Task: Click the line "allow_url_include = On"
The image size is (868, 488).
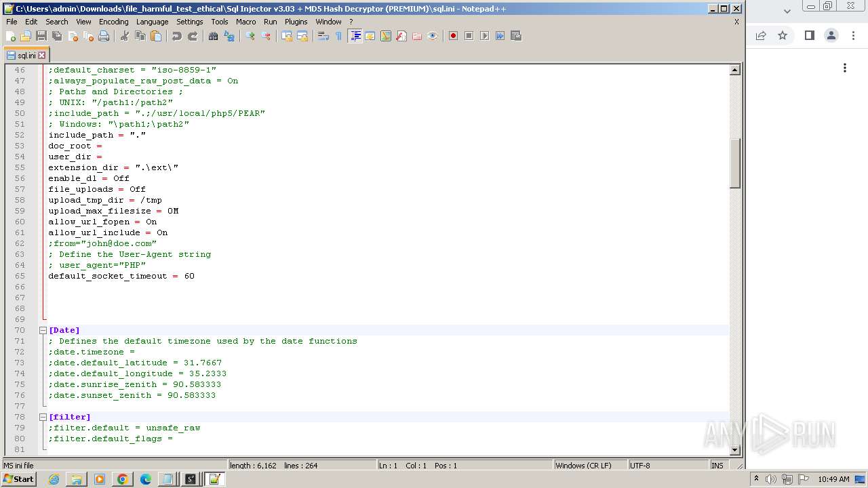Action: click(108, 232)
